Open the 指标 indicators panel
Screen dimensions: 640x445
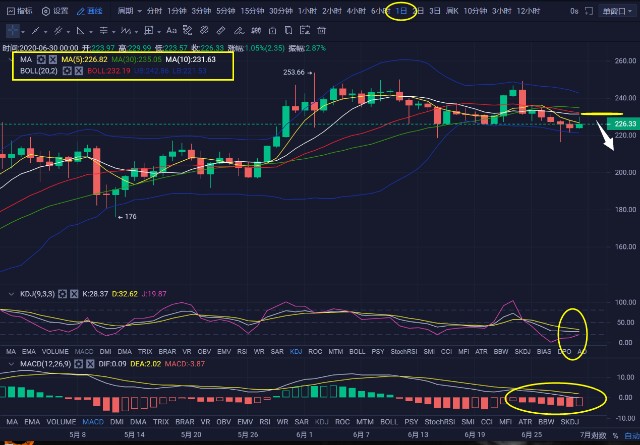point(19,11)
